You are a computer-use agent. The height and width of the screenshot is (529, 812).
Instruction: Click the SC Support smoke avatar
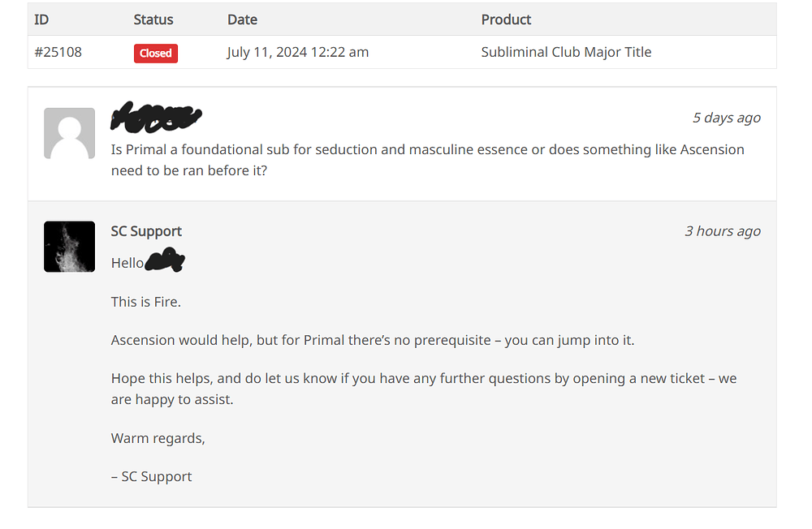[69, 247]
